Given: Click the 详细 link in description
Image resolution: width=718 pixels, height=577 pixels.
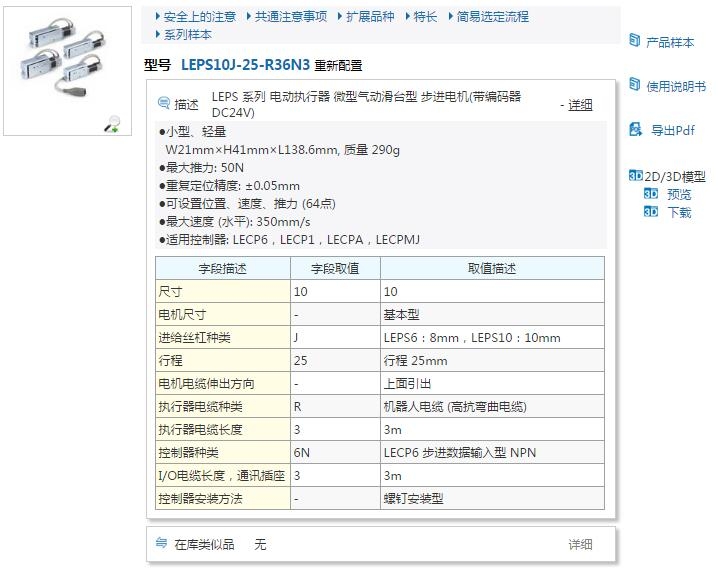Looking at the screenshot, I should [580, 105].
